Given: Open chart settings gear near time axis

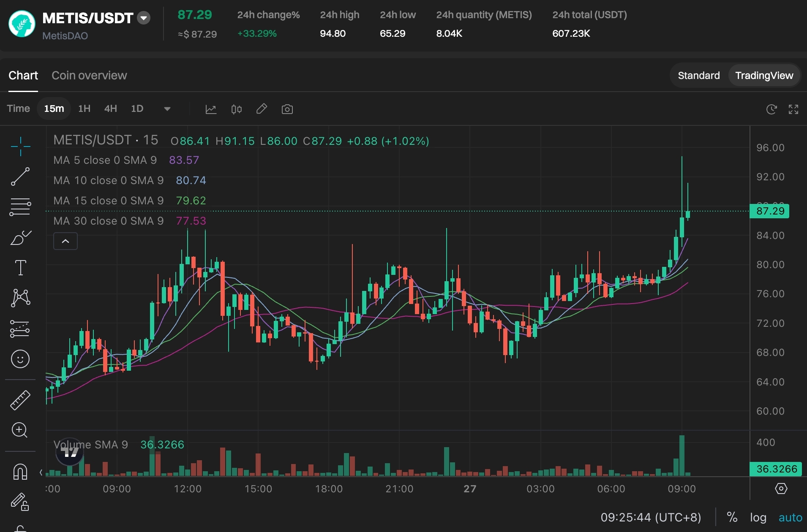Looking at the screenshot, I should [781, 489].
